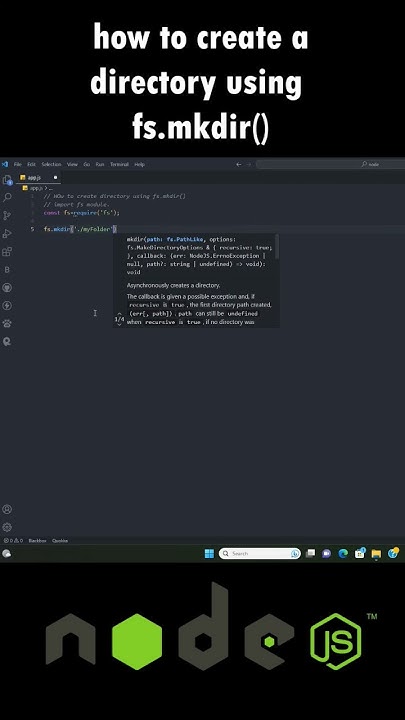Open the Explorer view in activity bar
Image resolution: width=405 pixels, height=720 pixels.
click(x=7, y=180)
